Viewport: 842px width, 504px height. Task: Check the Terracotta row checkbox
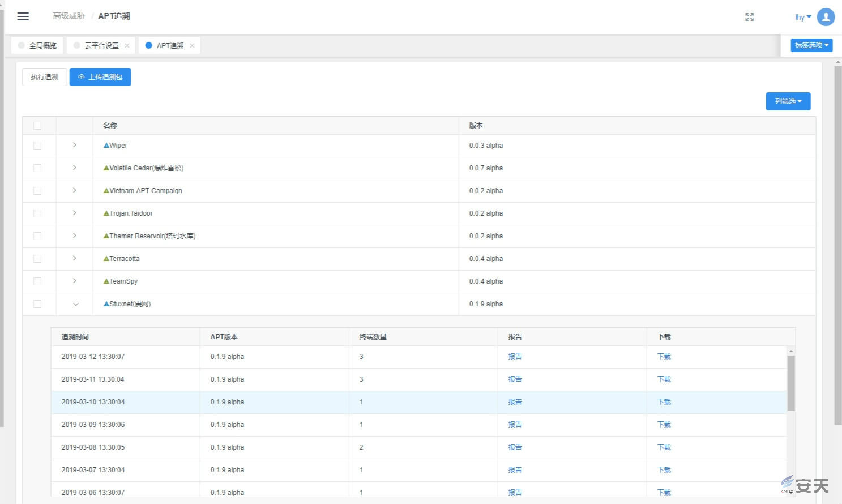point(37,259)
